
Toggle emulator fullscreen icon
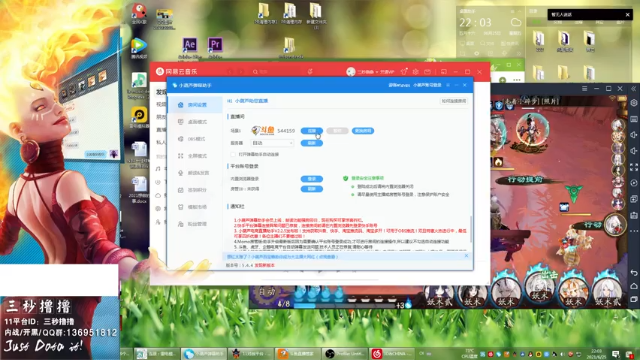point(633,167)
